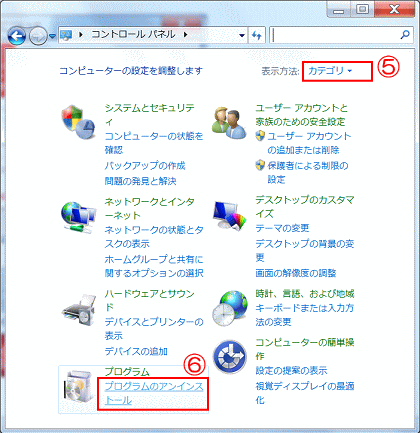This screenshot has height=433, width=420.
Task: Click the コントロール パネル breadcrumb text
Action: (x=133, y=34)
